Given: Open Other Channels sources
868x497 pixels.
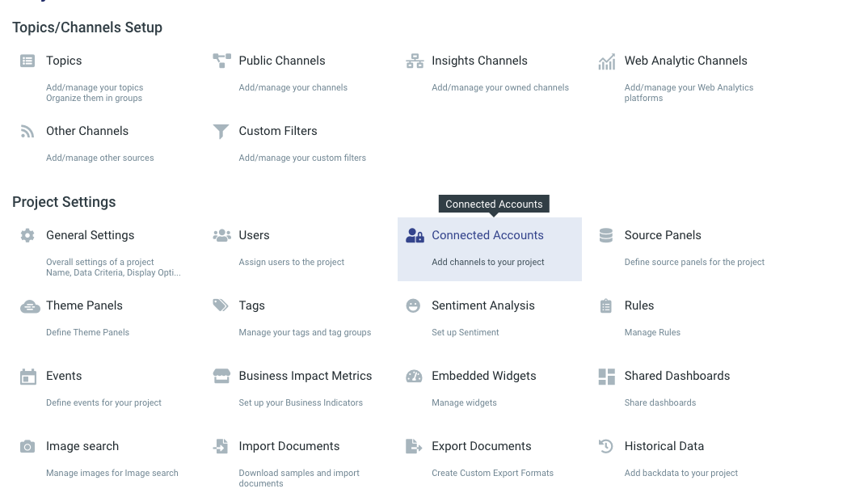Looking at the screenshot, I should tap(87, 131).
